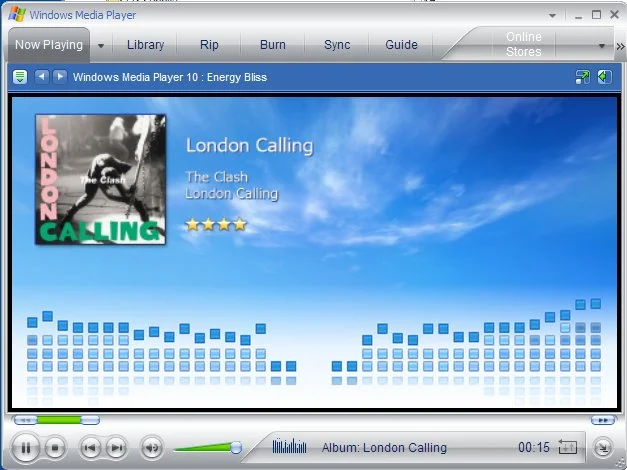627x470 pixels.
Task: Click the four-star rating
Action: (216, 224)
